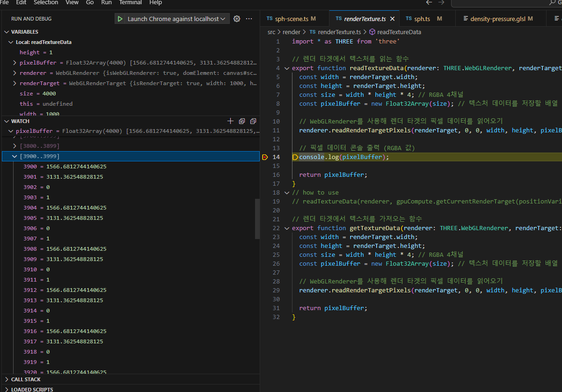
Task: Collapse the WATCH section
Action: [7, 121]
